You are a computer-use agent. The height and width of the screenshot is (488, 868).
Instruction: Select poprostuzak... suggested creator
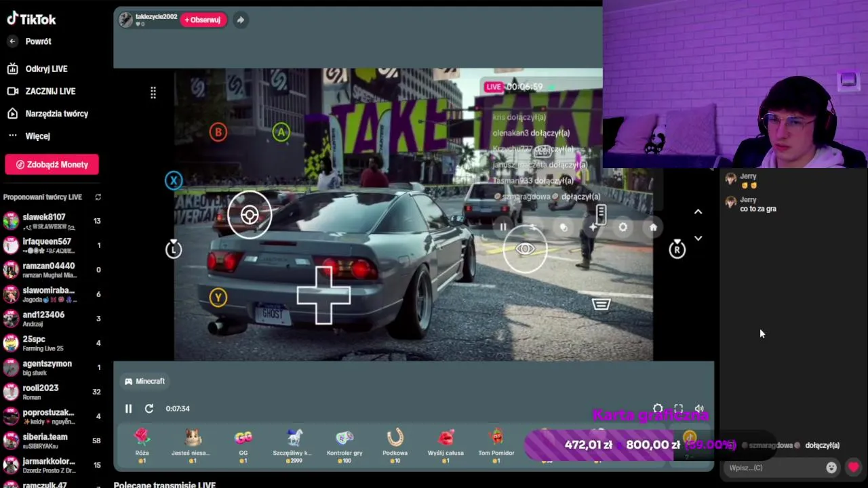coord(52,417)
